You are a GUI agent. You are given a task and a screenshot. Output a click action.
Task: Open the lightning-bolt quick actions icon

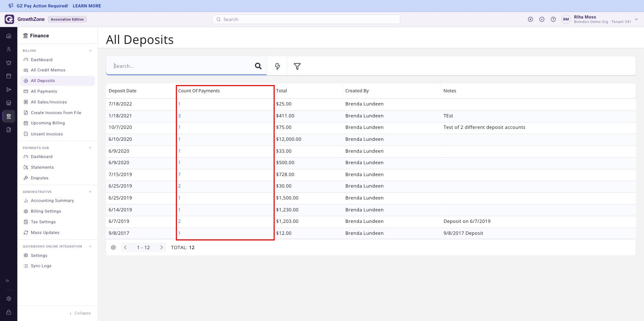point(277,66)
